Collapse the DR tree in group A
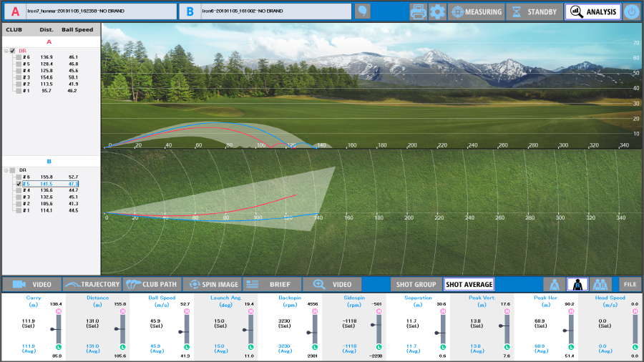Image resolution: width=644 pixels, height=362 pixels. [x=6, y=51]
